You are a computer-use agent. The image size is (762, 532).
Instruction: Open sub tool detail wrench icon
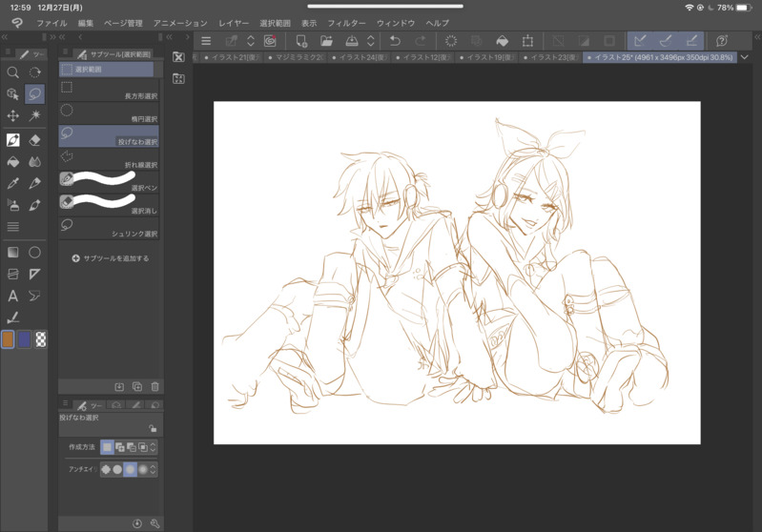155,523
